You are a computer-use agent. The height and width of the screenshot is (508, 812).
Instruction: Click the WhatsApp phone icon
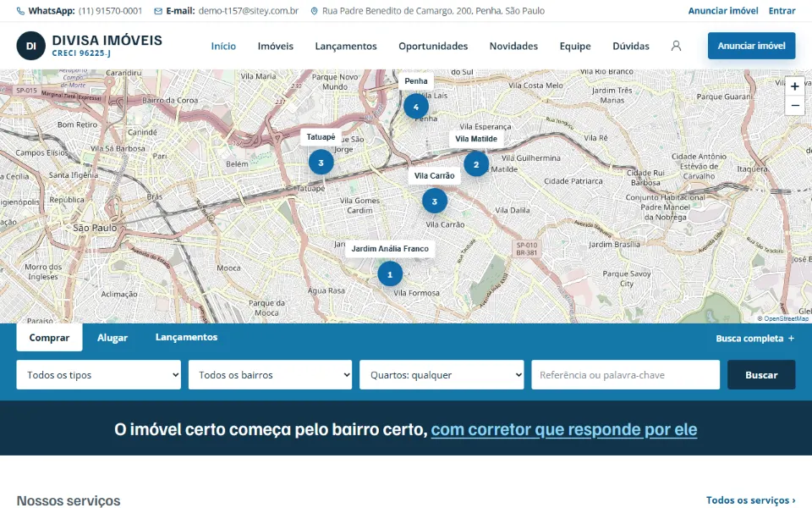tap(20, 11)
